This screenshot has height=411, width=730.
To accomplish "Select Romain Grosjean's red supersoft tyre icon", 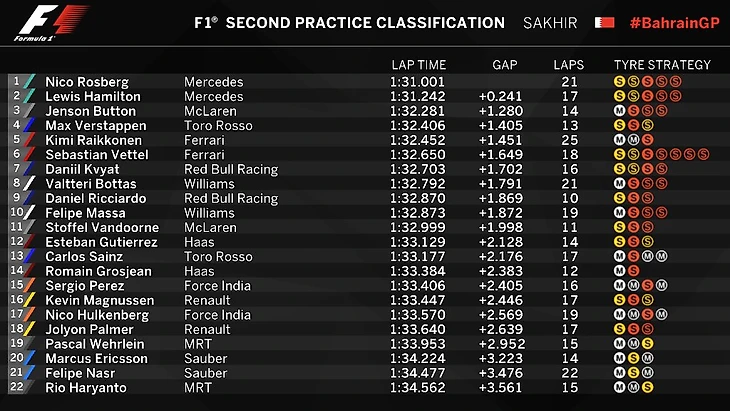I will point(634,271).
